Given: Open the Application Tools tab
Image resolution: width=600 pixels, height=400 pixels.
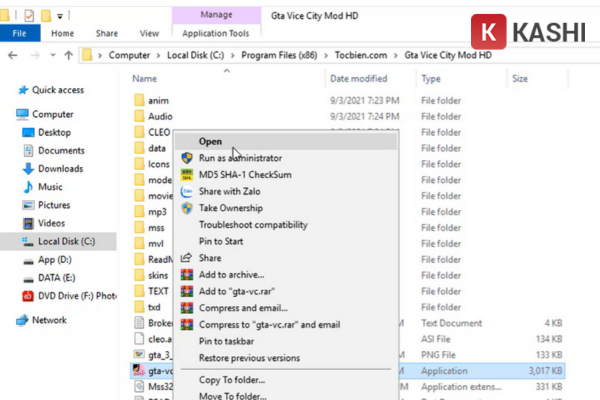Looking at the screenshot, I should click(216, 33).
